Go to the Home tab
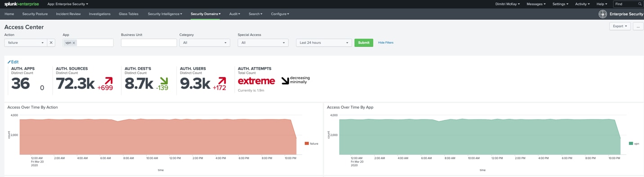 coord(9,14)
